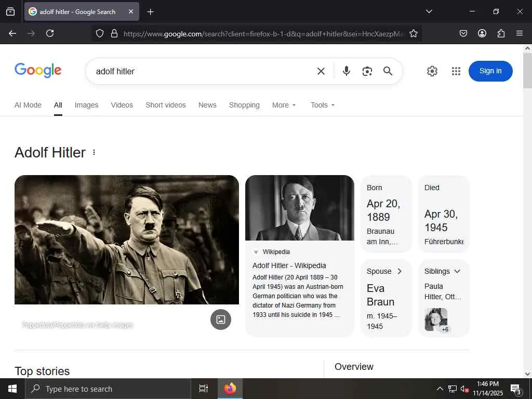Switch to AI Mode tab
The height and width of the screenshot is (399, 532).
click(x=28, y=105)
